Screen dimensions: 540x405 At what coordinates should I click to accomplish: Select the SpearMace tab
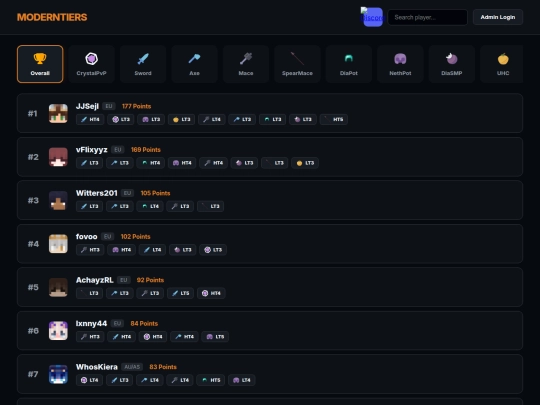click(x=297, y=64)
